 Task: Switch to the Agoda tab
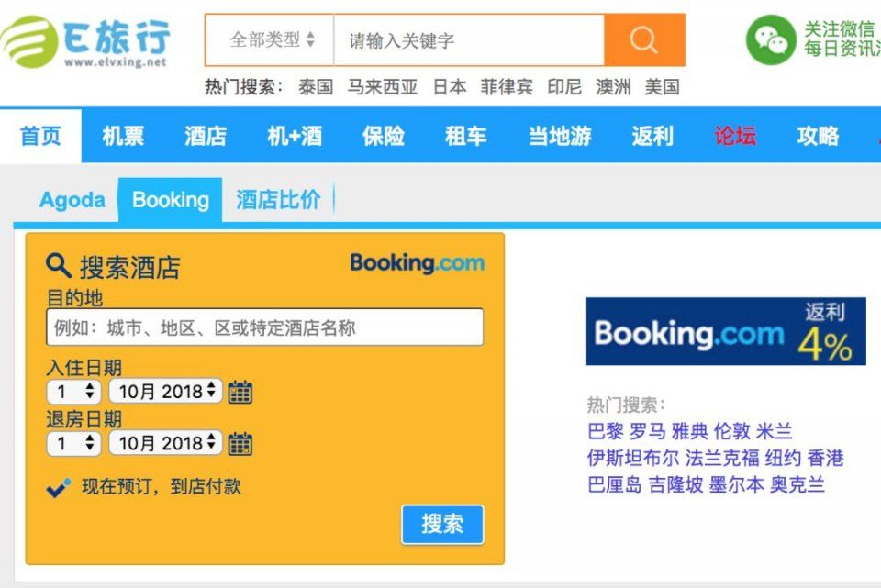pos(72,200)
